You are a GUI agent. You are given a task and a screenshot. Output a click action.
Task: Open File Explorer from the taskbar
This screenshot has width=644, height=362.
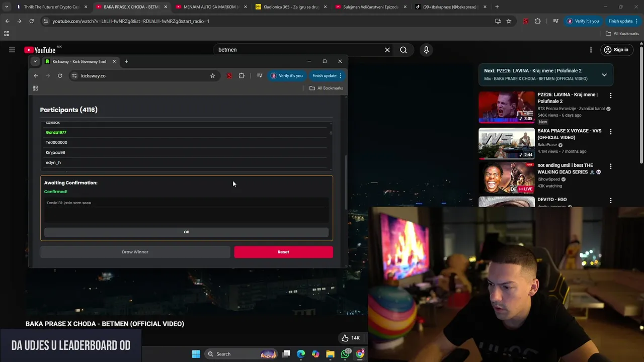(x=330, y=354)
